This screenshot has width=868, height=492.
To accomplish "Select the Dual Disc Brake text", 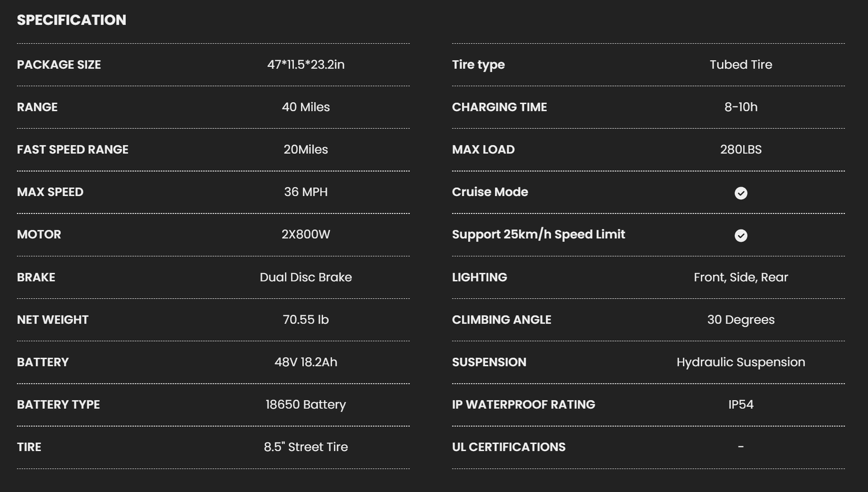I will pos(305,277).
